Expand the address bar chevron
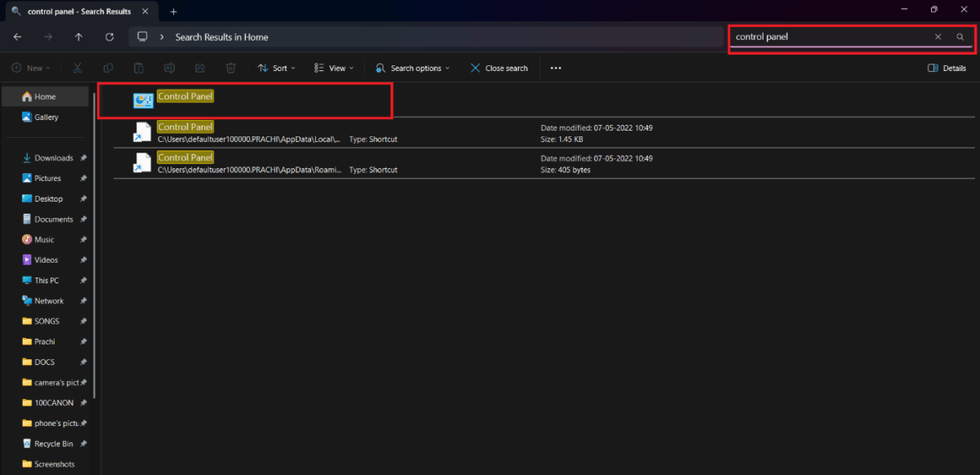This screenshot has height=475, width=980. pos(163,37)
